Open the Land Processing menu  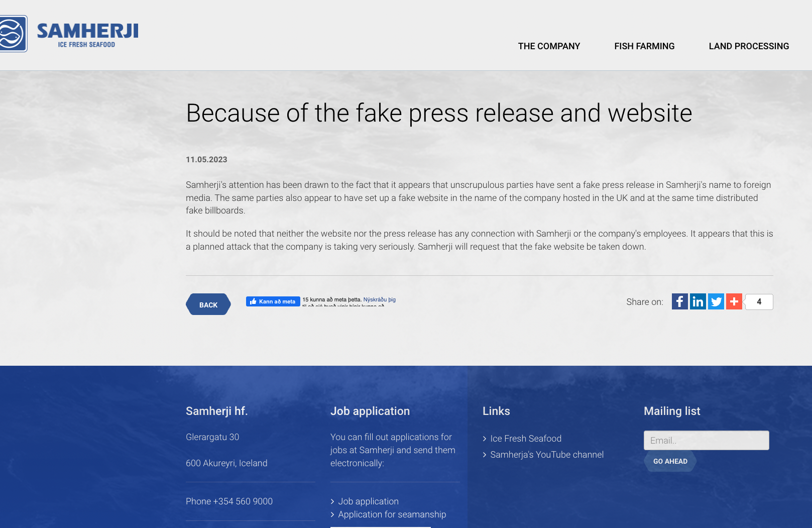click(x=749, y=46)
